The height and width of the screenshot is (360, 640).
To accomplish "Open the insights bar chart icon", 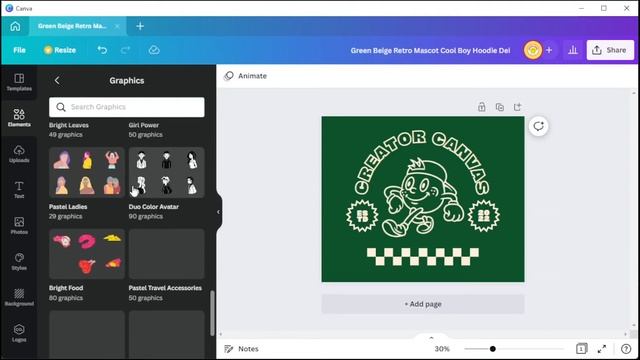I will tap(573, 50).
